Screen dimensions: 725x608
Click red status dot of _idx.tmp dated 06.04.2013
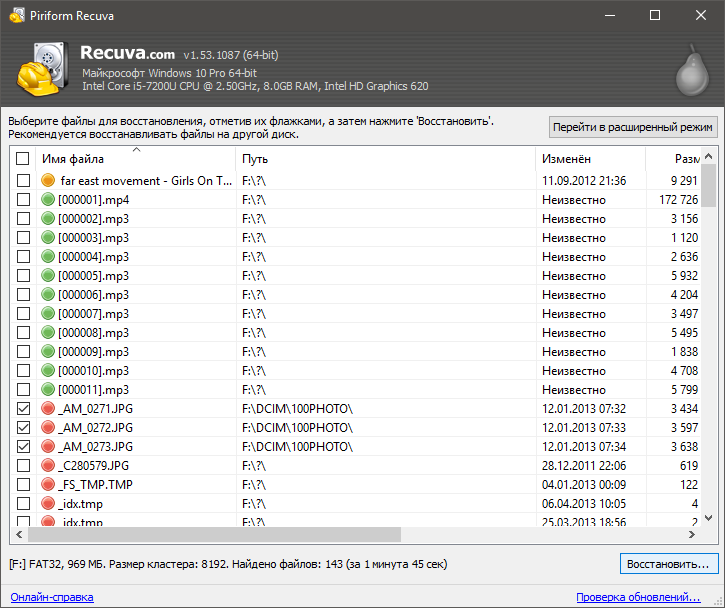[48, 503]
